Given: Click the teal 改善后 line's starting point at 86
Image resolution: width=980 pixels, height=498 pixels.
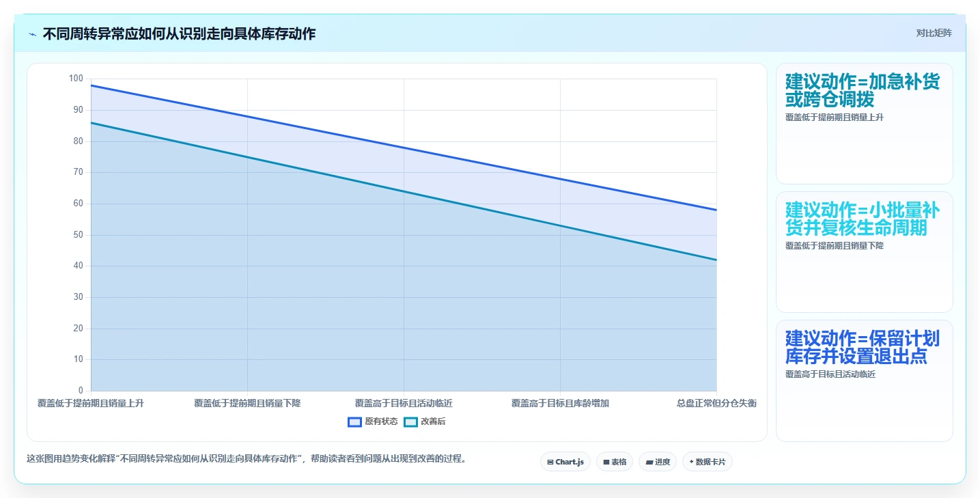Looking at the screenshot, I should pos(91,122).
